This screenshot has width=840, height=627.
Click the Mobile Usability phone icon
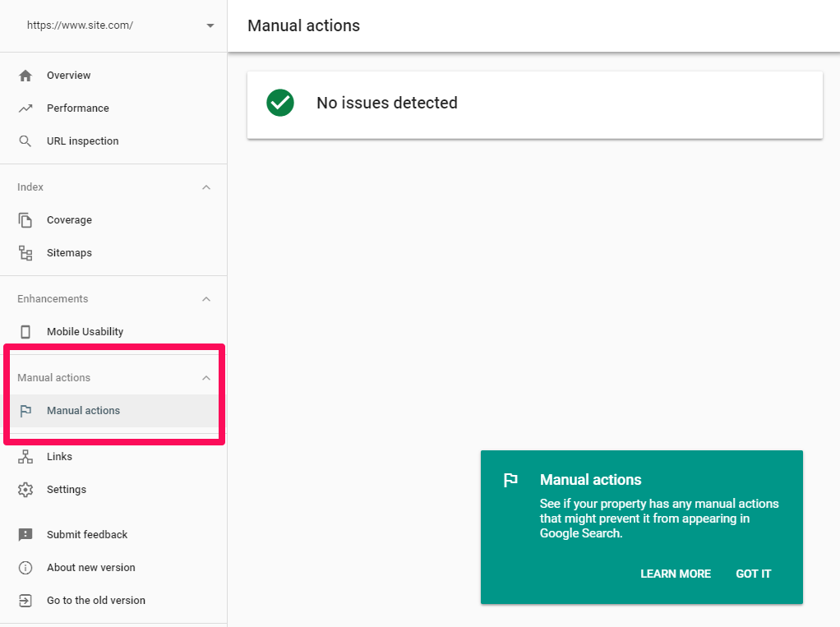point(25,332)
